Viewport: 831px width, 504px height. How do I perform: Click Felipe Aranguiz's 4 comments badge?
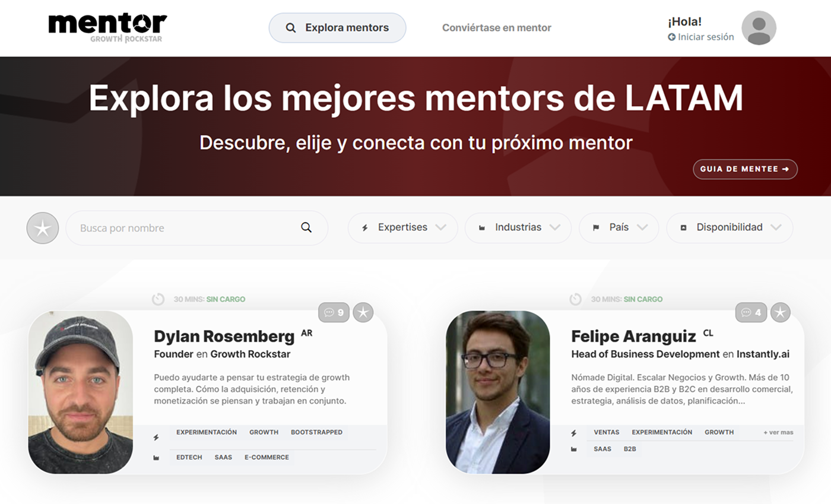click(x=751, y=312)
